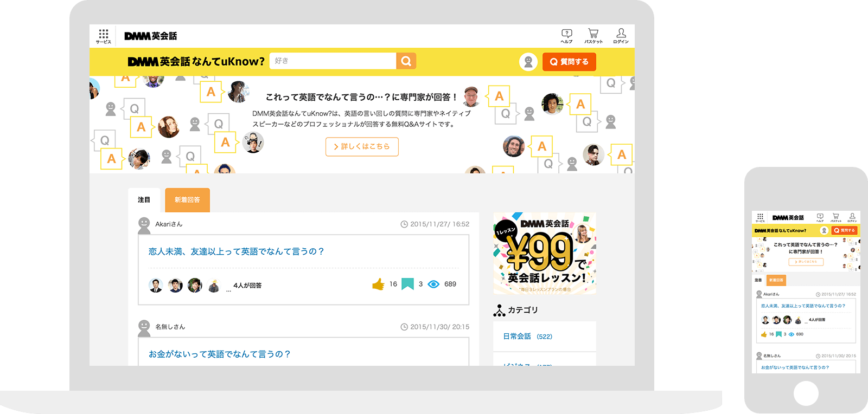Click the teal bookmark icon next to 3
The width and height of the screenshot is (868, 414).
(x=407, y=284)
